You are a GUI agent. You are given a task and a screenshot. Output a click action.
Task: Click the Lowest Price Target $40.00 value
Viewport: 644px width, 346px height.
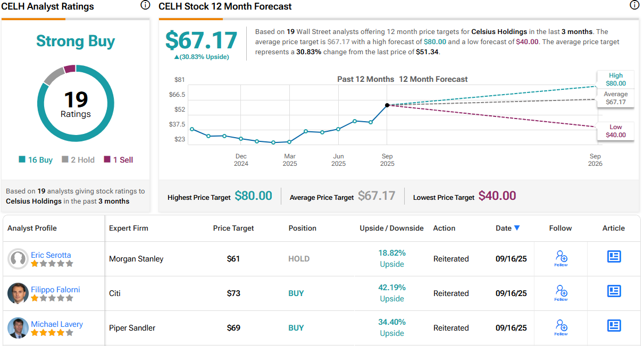497,196
